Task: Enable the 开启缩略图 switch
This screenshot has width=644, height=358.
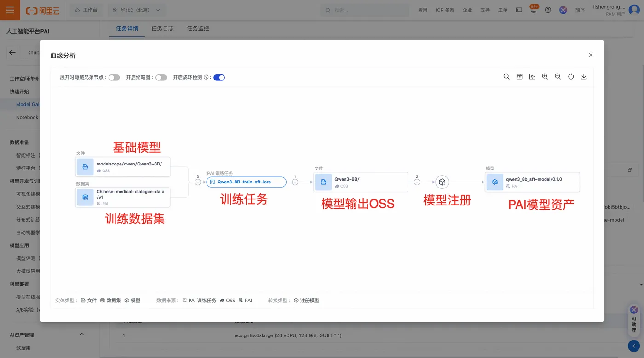Action: (x=161, y=78)
